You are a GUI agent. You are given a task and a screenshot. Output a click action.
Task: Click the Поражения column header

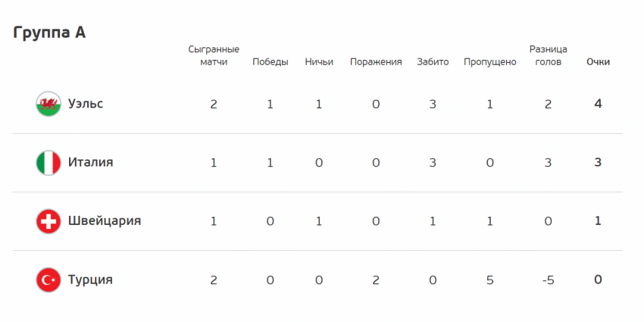376,62
